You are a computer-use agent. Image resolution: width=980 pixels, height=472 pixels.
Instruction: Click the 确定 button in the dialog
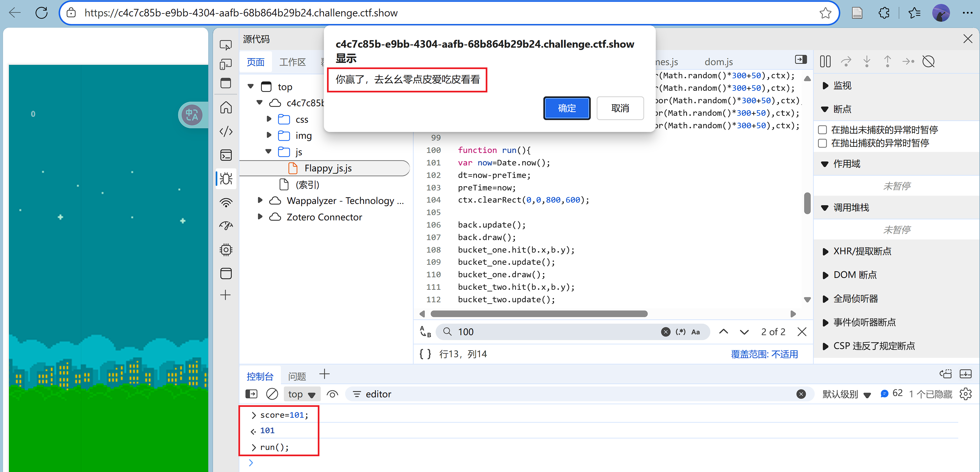tap(566, 108)
